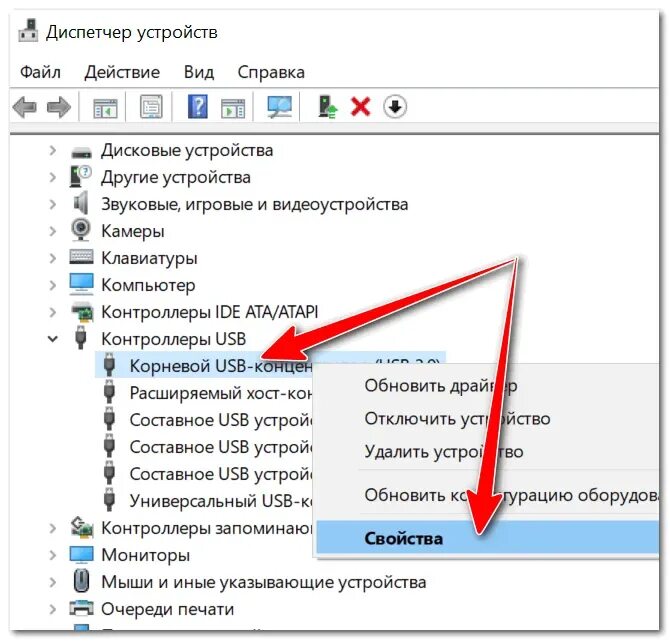Expand the Другие устройства node

pos(53,177)
